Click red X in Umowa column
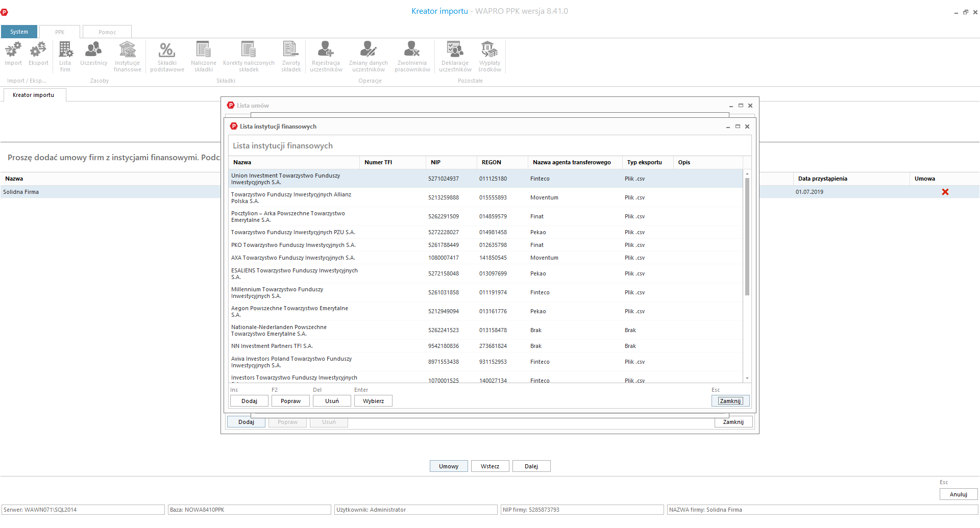Screen dimensions: 980x528 (945, 192)
